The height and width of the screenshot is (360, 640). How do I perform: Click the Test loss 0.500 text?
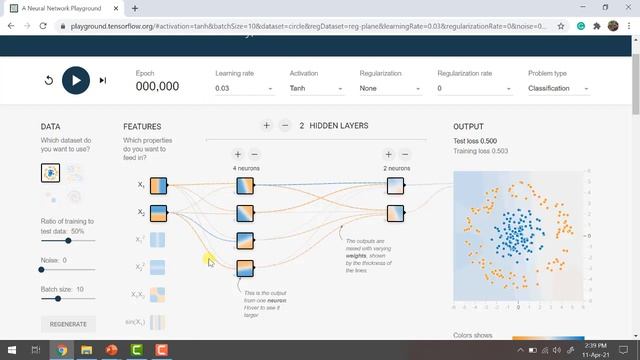tap(475, 141)
